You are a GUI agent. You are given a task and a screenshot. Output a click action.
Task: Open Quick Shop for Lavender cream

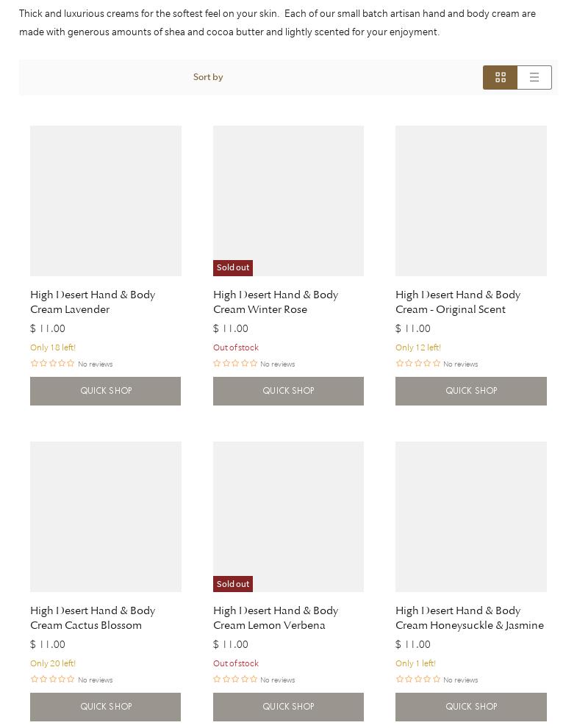(x=105, y=391)
